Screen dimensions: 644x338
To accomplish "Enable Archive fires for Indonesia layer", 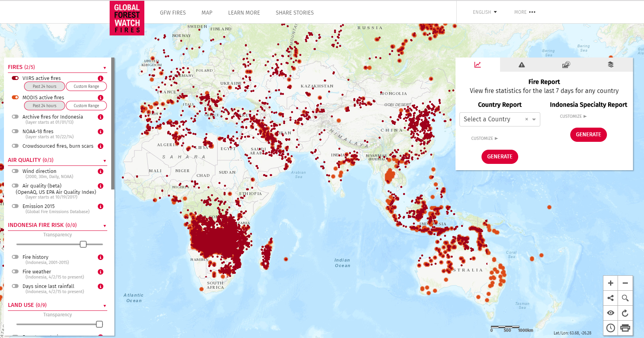I will (15, 117).
